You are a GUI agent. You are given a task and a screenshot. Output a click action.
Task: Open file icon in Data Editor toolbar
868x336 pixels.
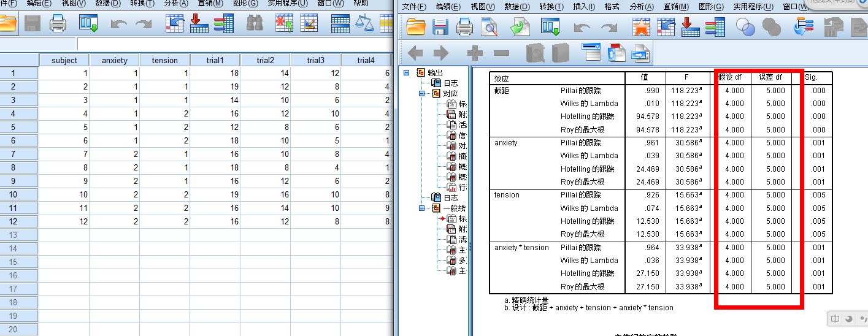[x=7, y=25]
